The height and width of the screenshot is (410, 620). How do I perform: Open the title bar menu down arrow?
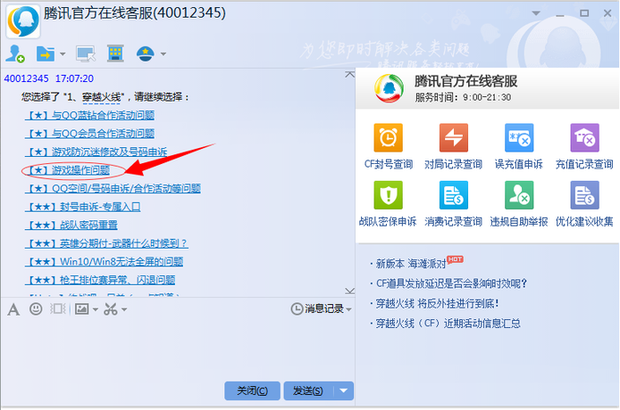click(536, 13)
